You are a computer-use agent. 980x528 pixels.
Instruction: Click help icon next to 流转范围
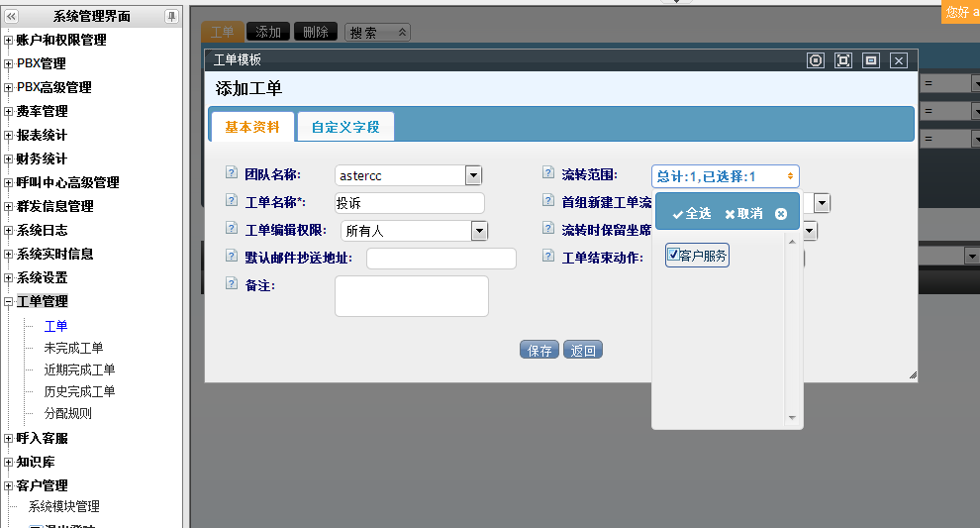548,174
